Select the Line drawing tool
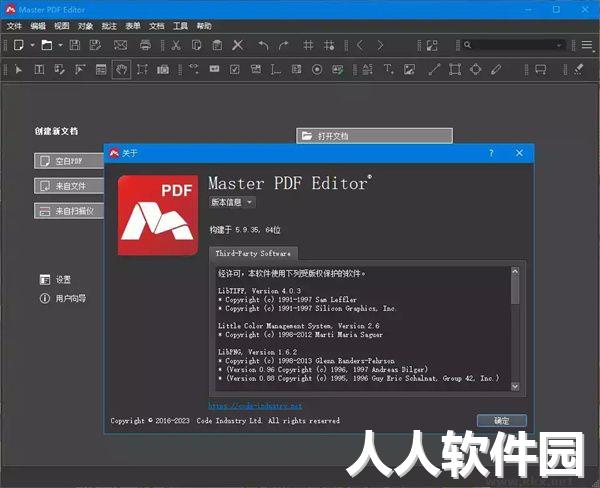600x488 pixels. [434, 70]
